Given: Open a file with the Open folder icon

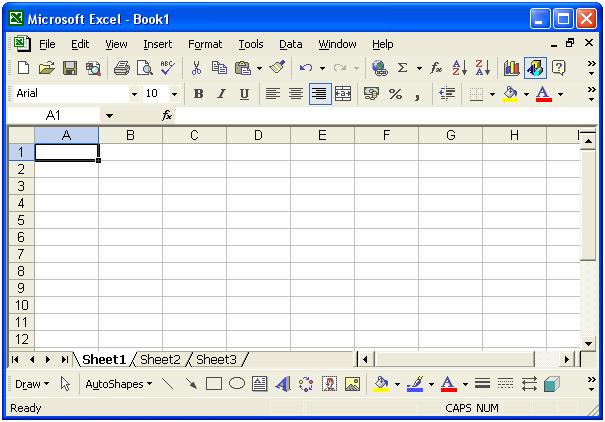Looking at the screenshot, I should 47,68.
